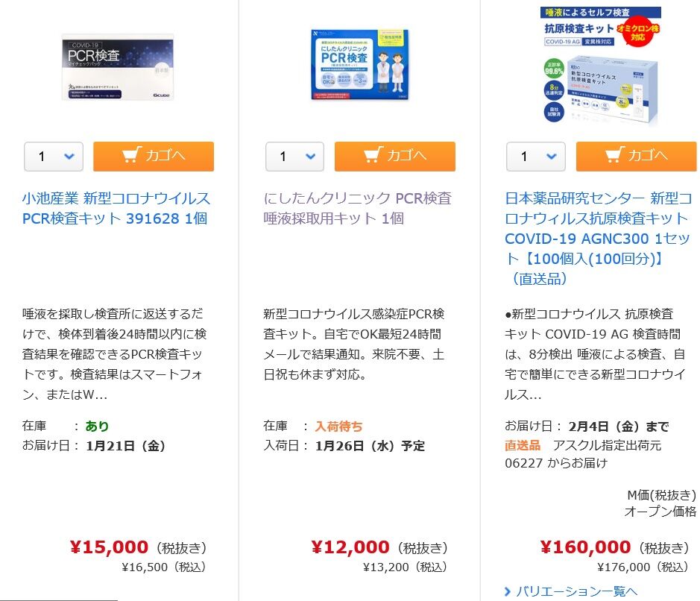
Task: Click the cart icon on the right カゴへ button
Action: pyautogui.click(x=614, y=155)
